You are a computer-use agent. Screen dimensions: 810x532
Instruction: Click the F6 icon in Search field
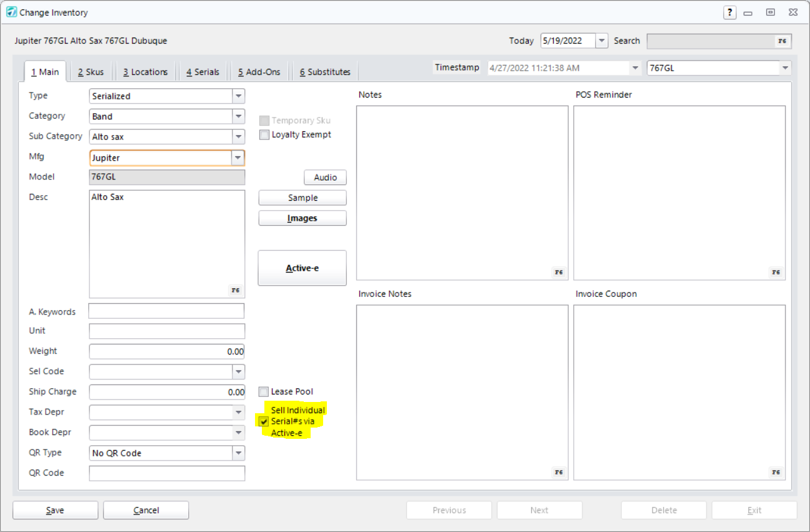782,41
